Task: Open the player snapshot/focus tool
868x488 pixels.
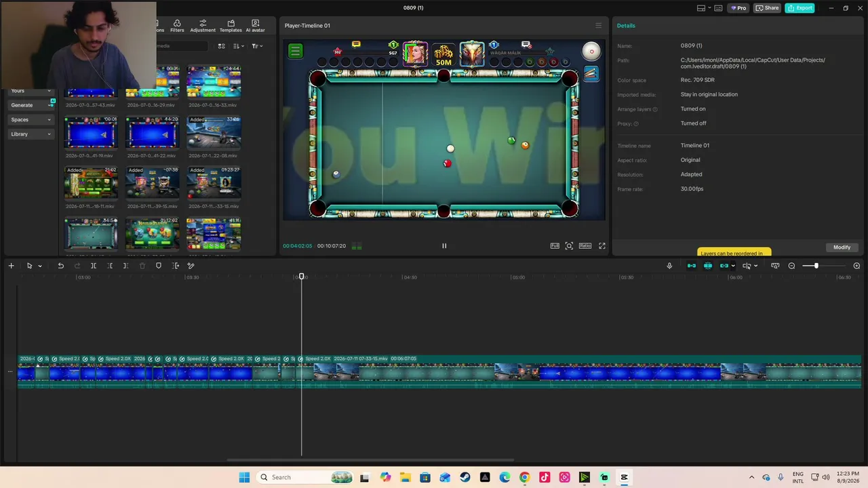Action: [x=569, y=246]
